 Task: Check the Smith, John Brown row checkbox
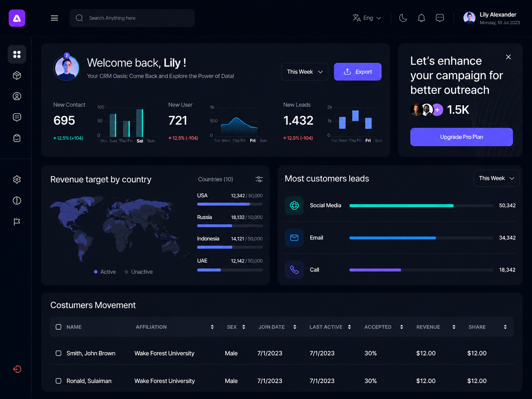[x=58, y=353]
